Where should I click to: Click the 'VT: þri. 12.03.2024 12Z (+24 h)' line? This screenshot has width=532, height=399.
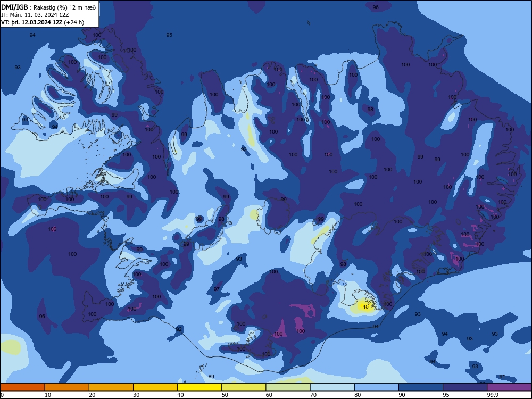point(43,22)
